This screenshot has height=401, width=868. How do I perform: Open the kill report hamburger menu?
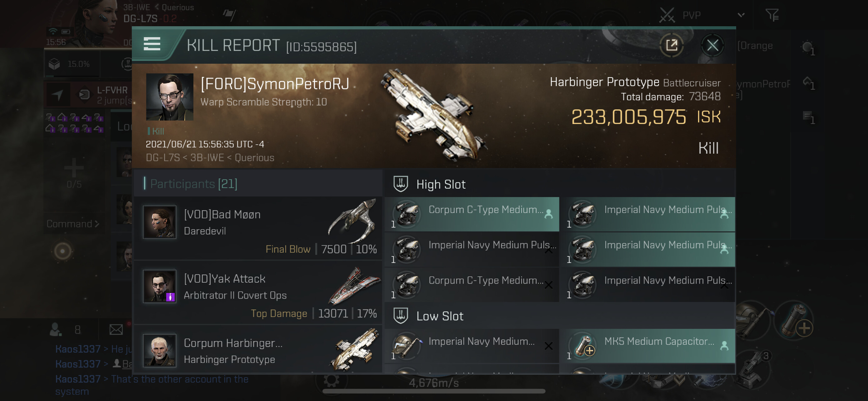tap(152, 44)
